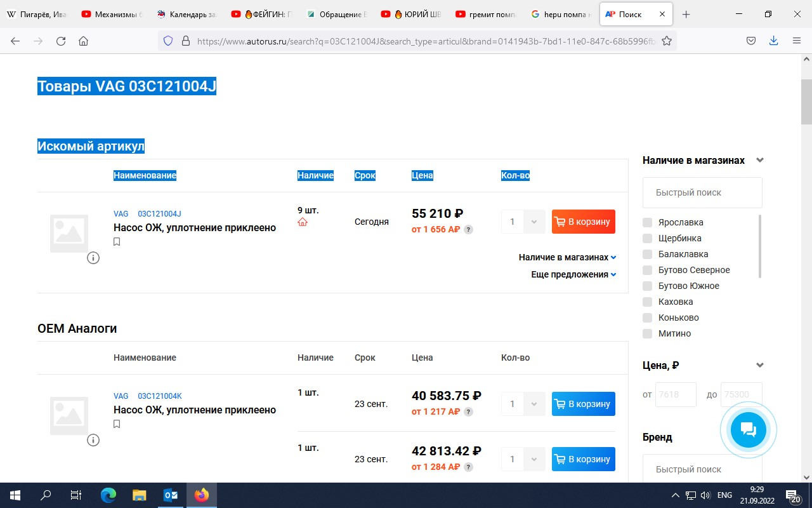Switch to hepu помпа Google tab
The height and width of the screenshot is (508, 812).
tap(562, 14)
